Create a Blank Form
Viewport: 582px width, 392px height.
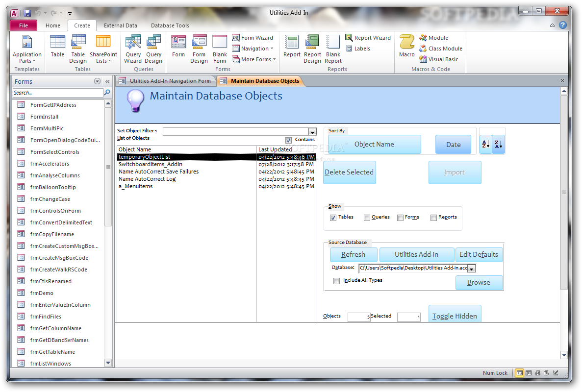[x=220, y=49]
